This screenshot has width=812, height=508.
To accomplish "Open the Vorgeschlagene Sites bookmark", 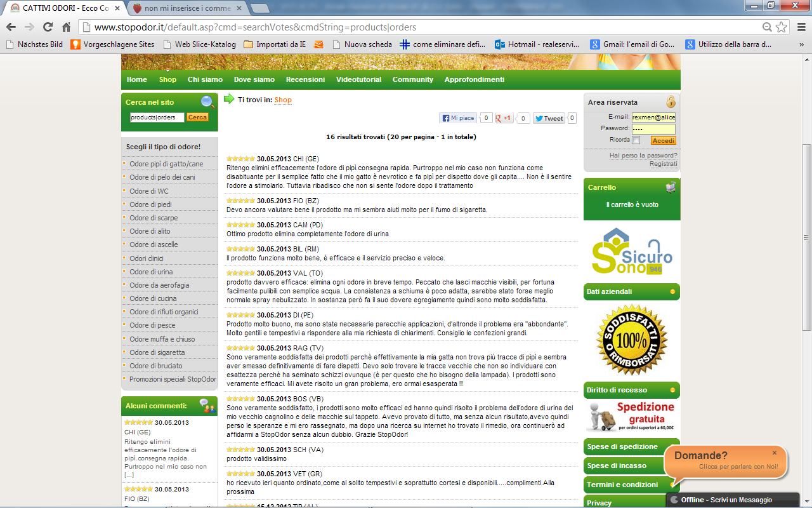I will coord(112,44).
